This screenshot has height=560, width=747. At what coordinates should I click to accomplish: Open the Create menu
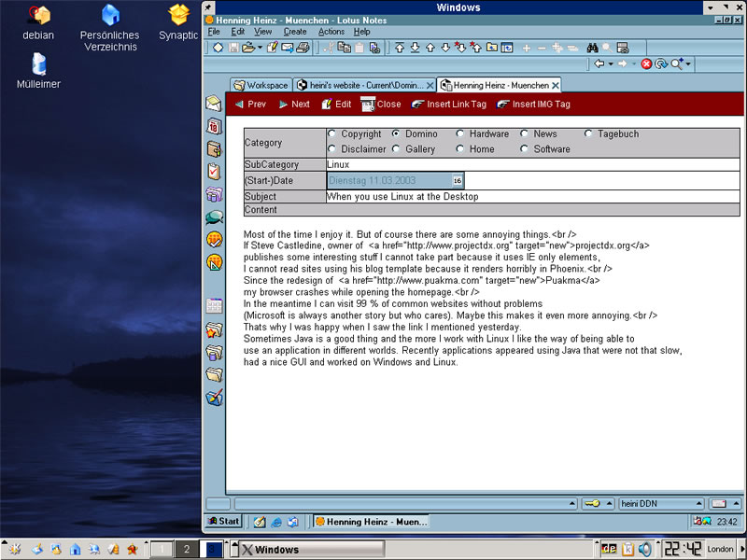tap(295, 32)
